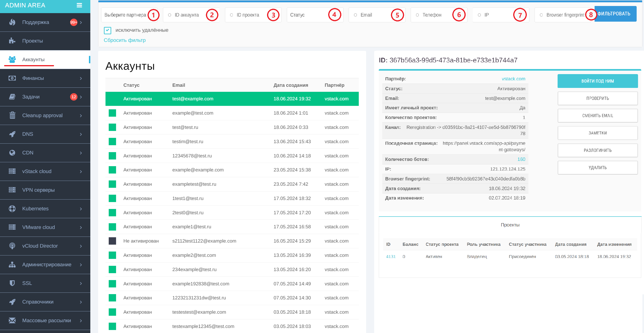Click the Accounts users icon

click(12, 60)
